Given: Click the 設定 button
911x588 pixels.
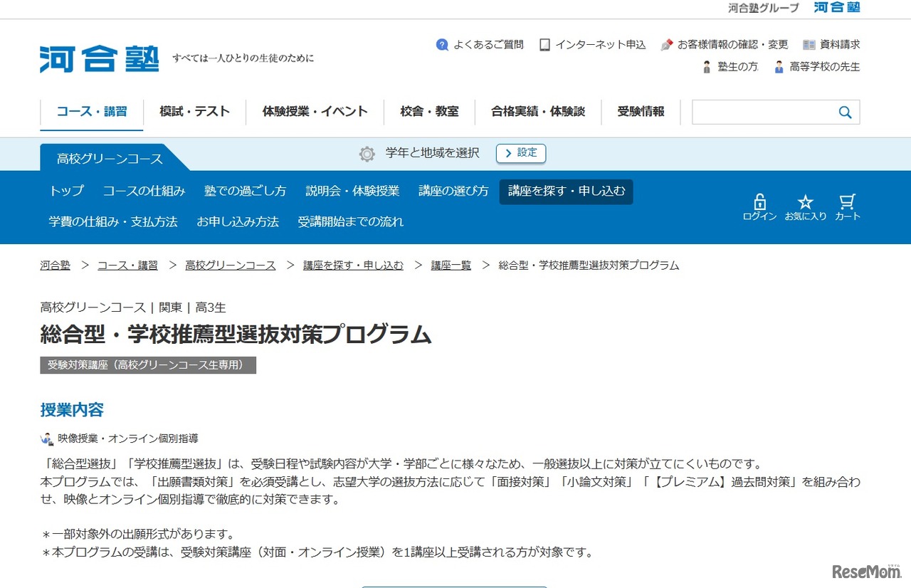Looking at the screenshot, I should 521,153.
